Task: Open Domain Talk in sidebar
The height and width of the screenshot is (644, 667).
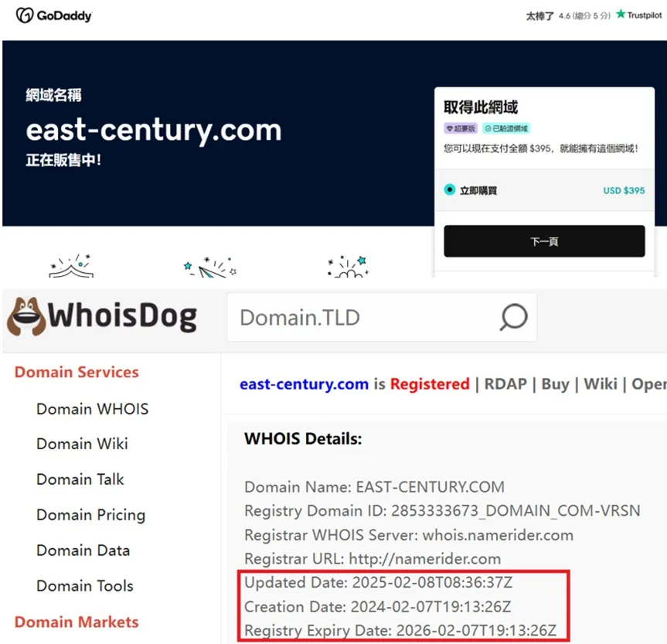Action: pyautogui.click(x=80, y=479)
